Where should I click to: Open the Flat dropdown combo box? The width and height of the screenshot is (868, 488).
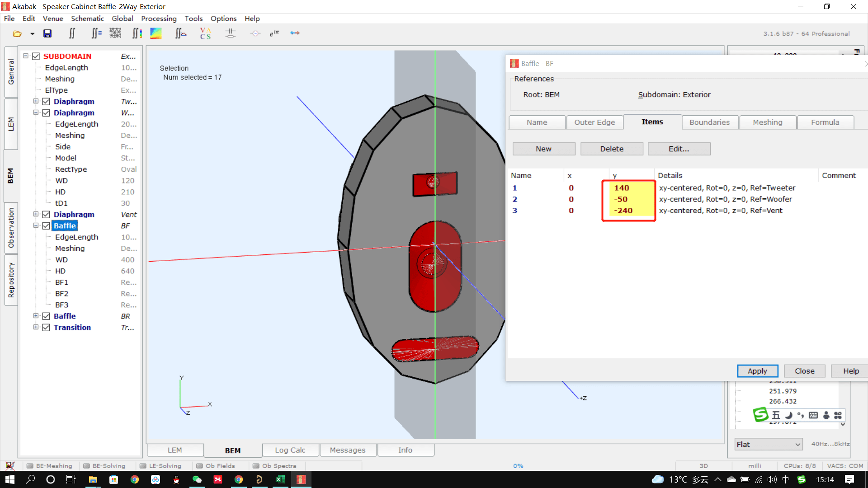(x=769, y=444)
